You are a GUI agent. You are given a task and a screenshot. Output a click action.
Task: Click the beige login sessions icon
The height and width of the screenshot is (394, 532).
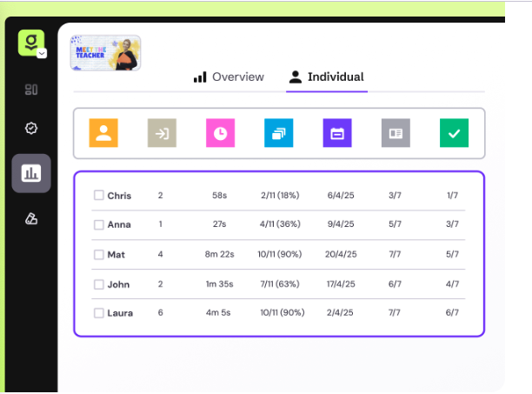162,133
